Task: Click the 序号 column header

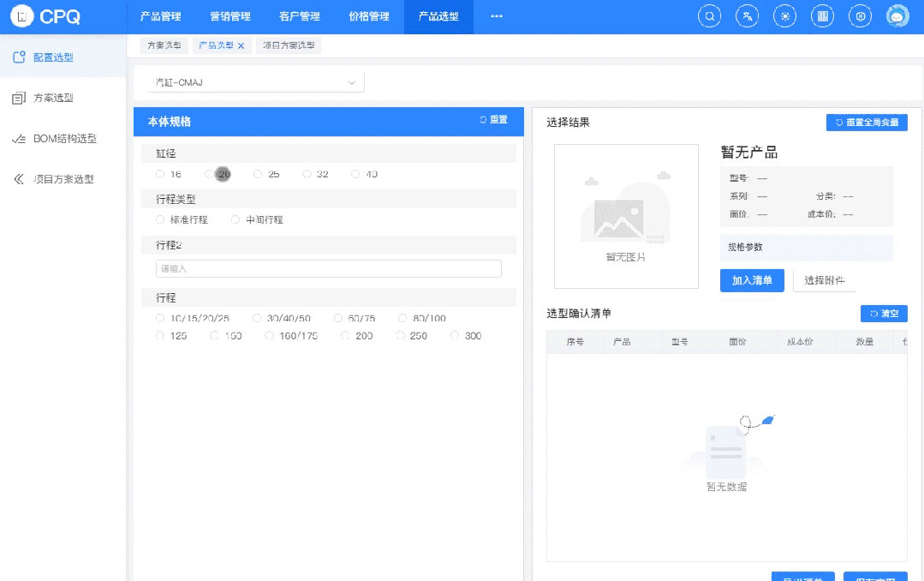Action: click(575, 342)
